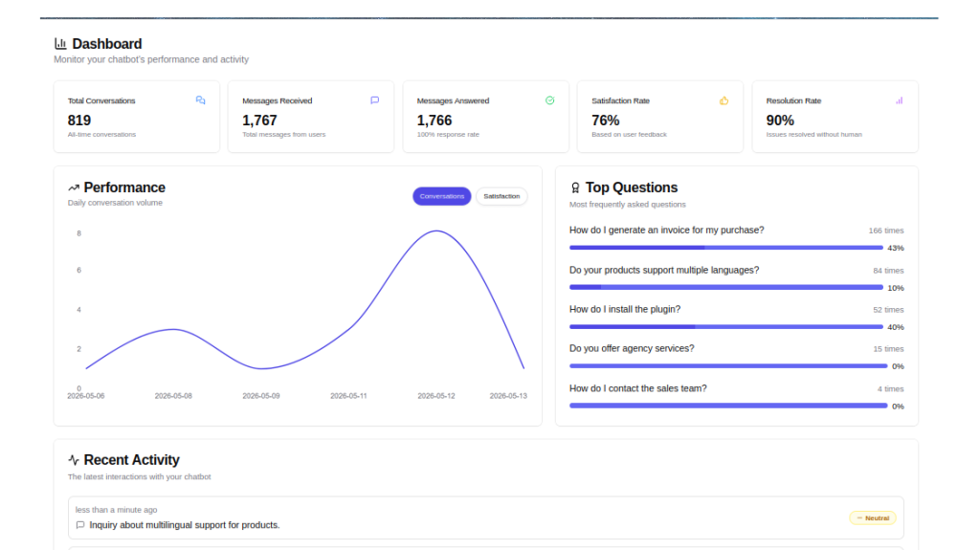Click the 2026-05-08 axis date label
This screenshot has height=550, width=980.
coord(173,396)
